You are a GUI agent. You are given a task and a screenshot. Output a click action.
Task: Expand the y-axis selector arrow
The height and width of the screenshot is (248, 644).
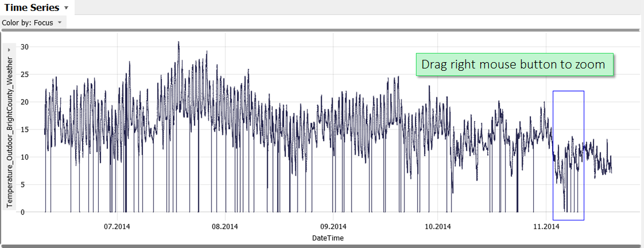pyautogui.click(x=9, y=50)
